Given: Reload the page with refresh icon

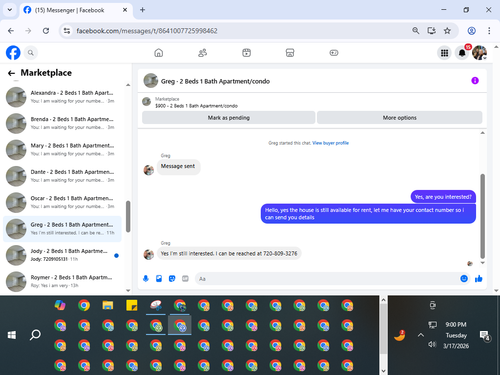Looking at the screenshot, I should point(46,31).
